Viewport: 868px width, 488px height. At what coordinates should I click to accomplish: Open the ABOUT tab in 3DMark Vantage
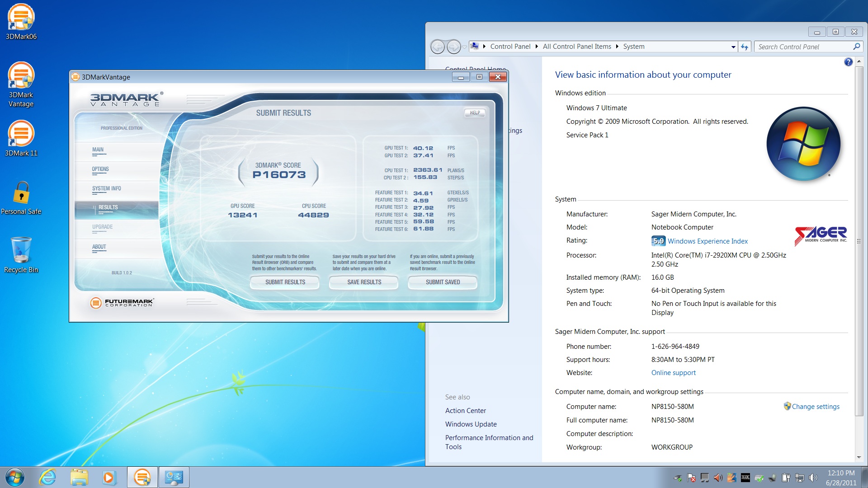[x=99, y=247]
